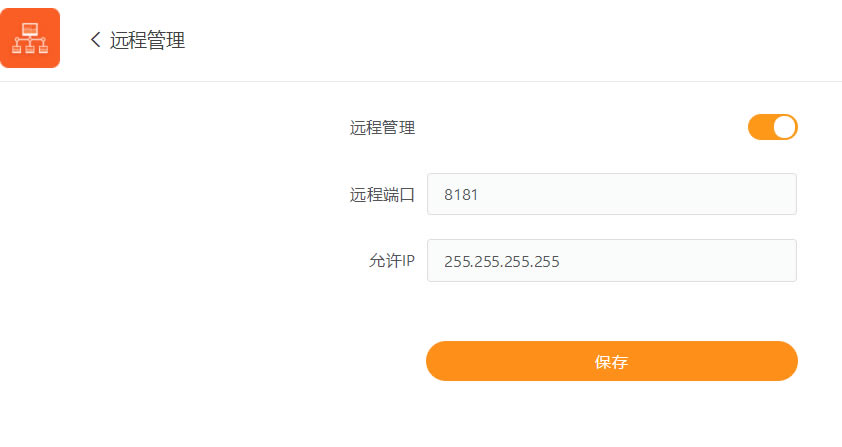Go back using the left chevron arrow

pyautogui.click(x=95, y=40)
